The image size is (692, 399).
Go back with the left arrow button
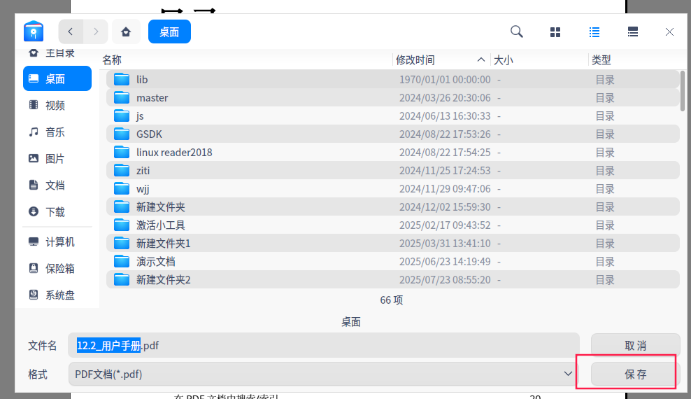(x=71, y=31)
